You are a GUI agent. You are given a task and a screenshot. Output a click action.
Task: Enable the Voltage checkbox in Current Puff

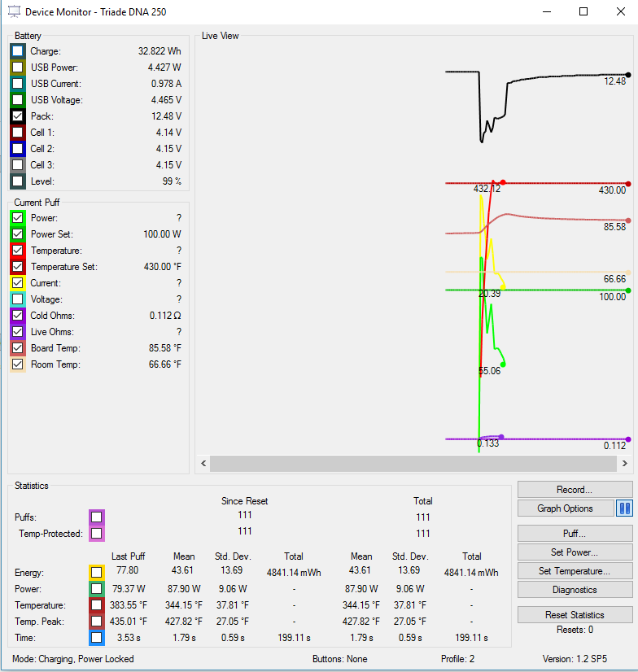[18, 299]
